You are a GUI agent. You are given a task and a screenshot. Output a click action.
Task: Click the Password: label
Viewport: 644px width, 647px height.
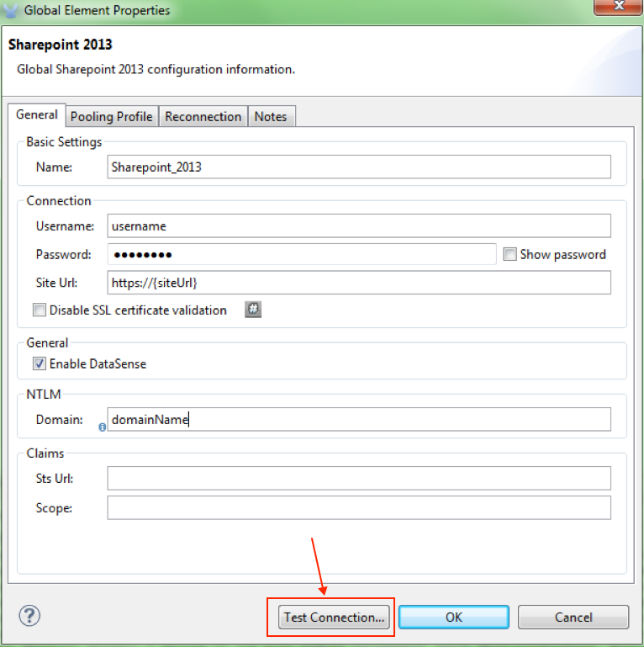pos(64,255)
